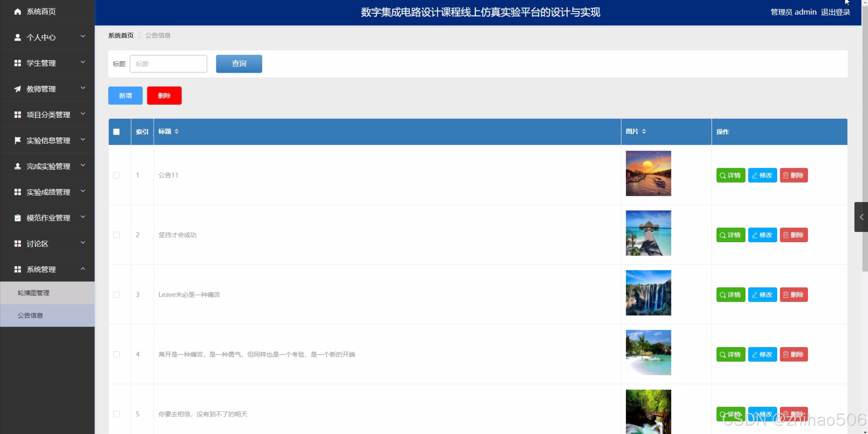Focus the 标题 search input field

click(x=168, y=64)
